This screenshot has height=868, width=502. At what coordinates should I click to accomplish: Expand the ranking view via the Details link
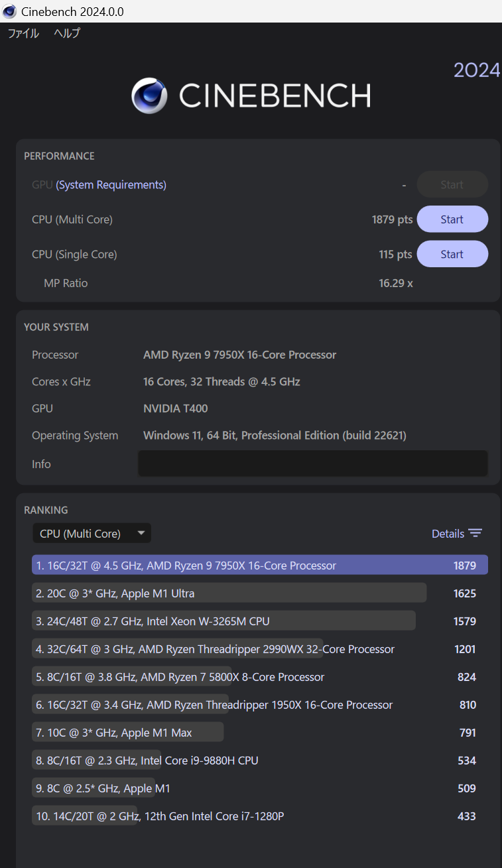[449, 533]
